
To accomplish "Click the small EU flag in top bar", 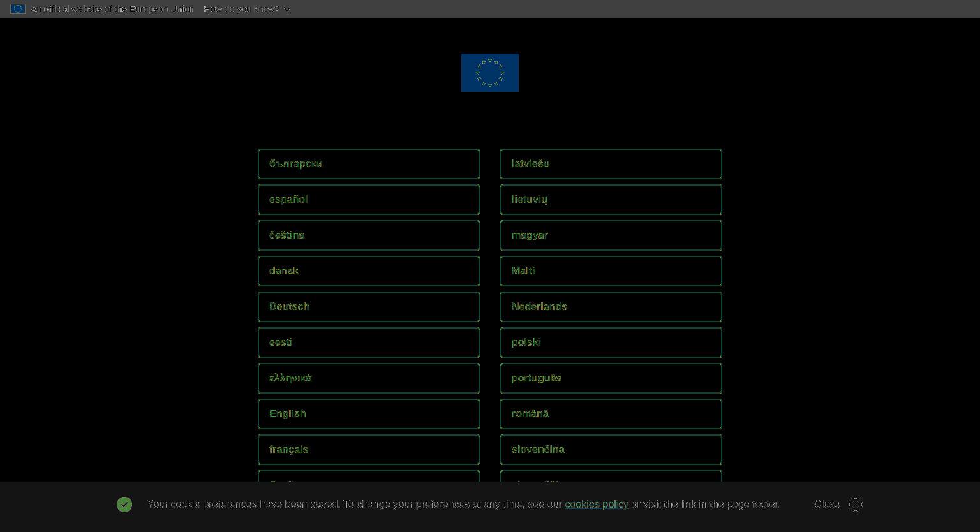I will pyautogui.click(x=18, y=9).
